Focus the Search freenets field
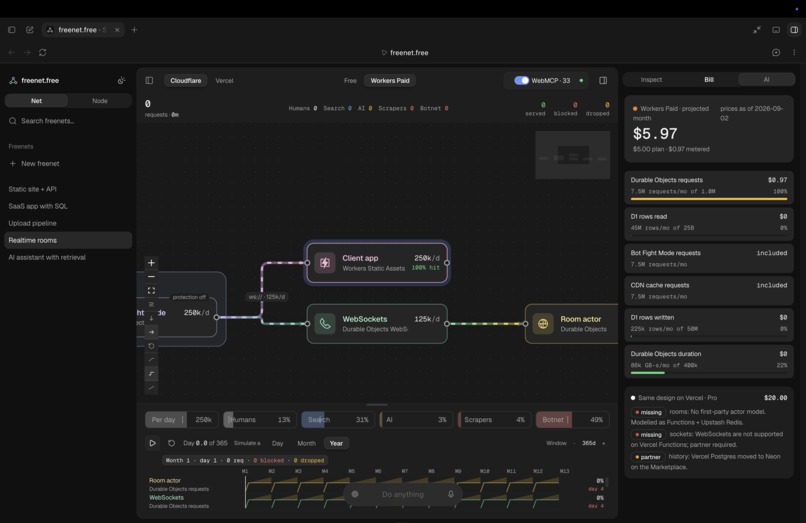Image resolution: width=806 pixels, height=523 pixels. point(68,121)
